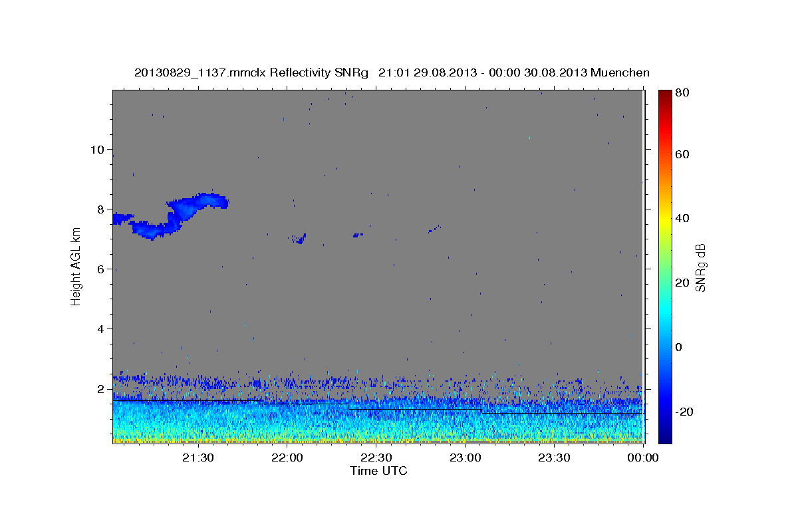The image size is (798, 532).
Task: Click the height axis label 8
Action: pyautogui.click(x=100, y=209)
